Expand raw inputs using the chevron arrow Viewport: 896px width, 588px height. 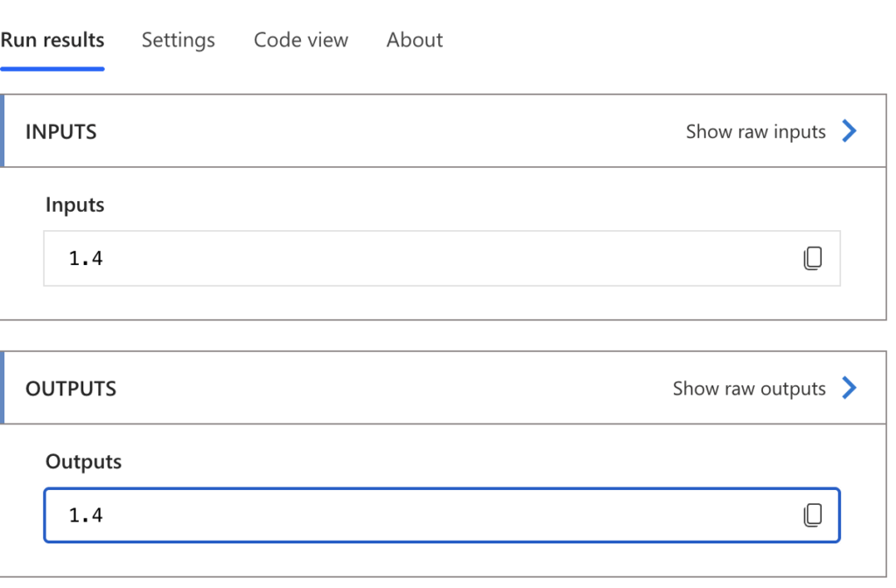[x=849, y=131]
